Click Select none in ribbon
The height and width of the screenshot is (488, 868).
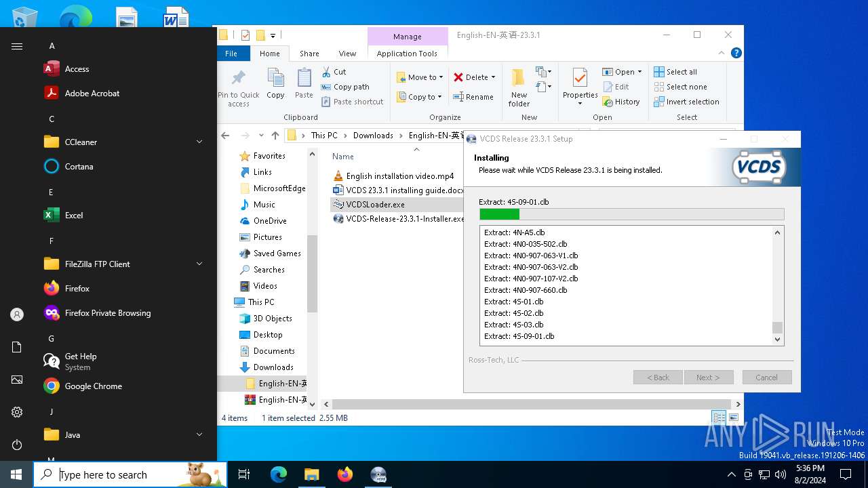(680, 87)
